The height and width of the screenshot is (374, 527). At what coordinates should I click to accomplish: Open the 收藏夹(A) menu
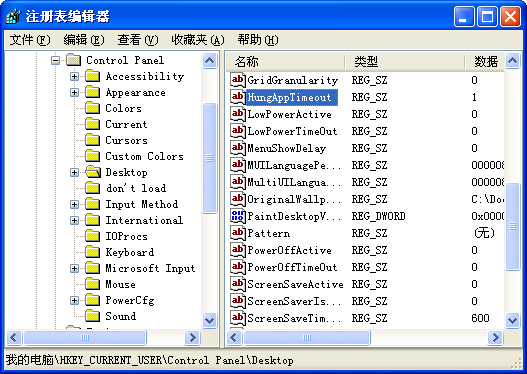197,40
